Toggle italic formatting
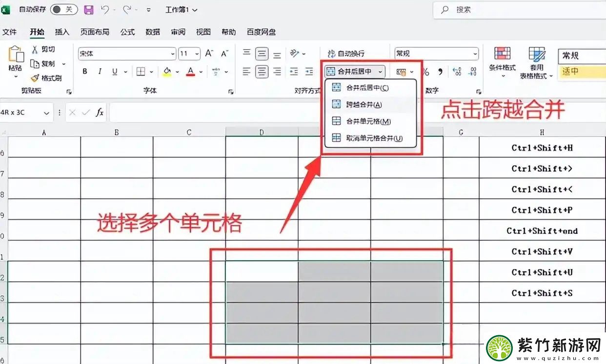Viewport: 606px width, 364px height. click(x=100, y=72)
